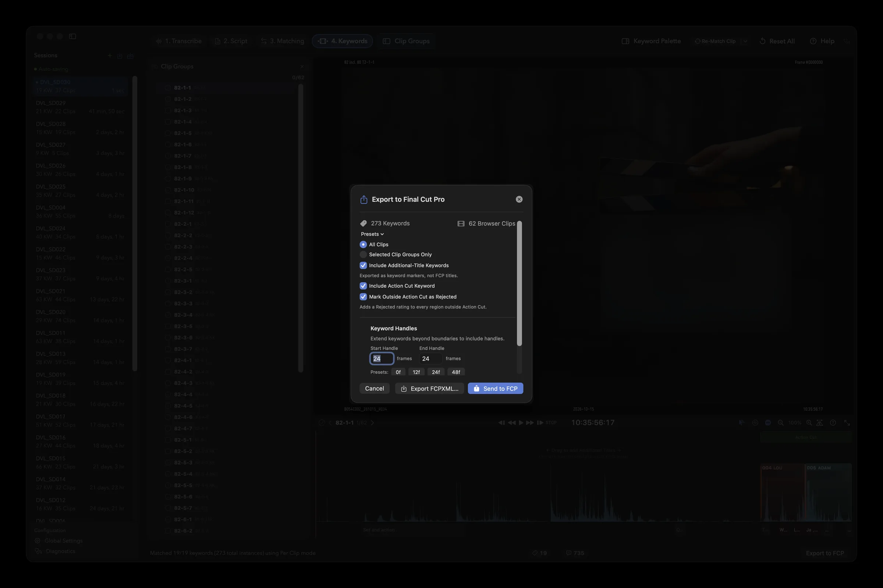Click the zoom out magnifier icon
The height and width of the screenshot is (588, 883).
pyautogui.click(x=781, y=423)
